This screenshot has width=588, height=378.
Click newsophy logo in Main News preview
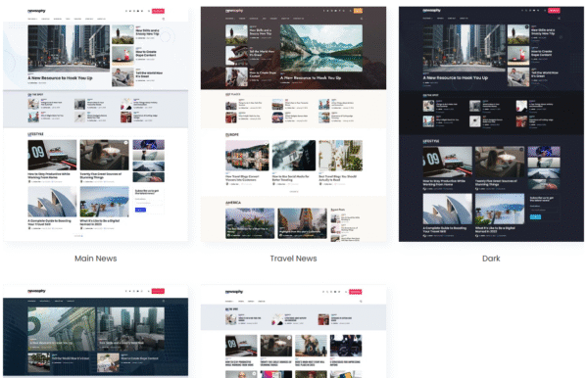coord(37,11)
